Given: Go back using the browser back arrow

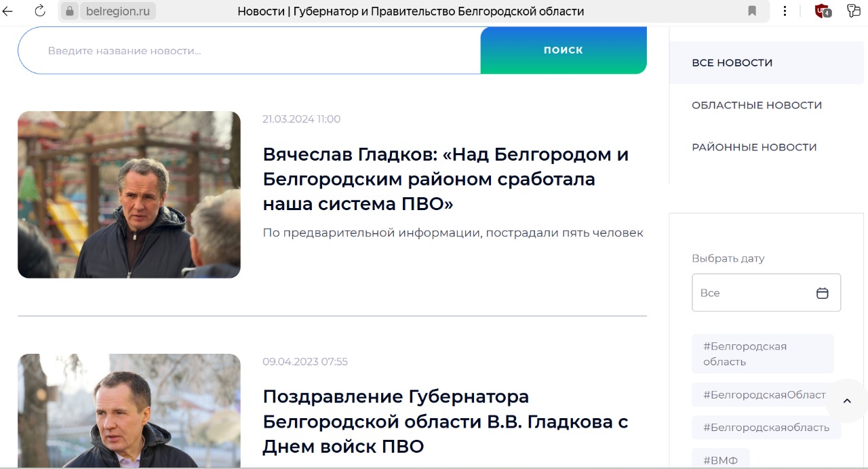Looking at the screenshot, I should click(x=8, y=11).
